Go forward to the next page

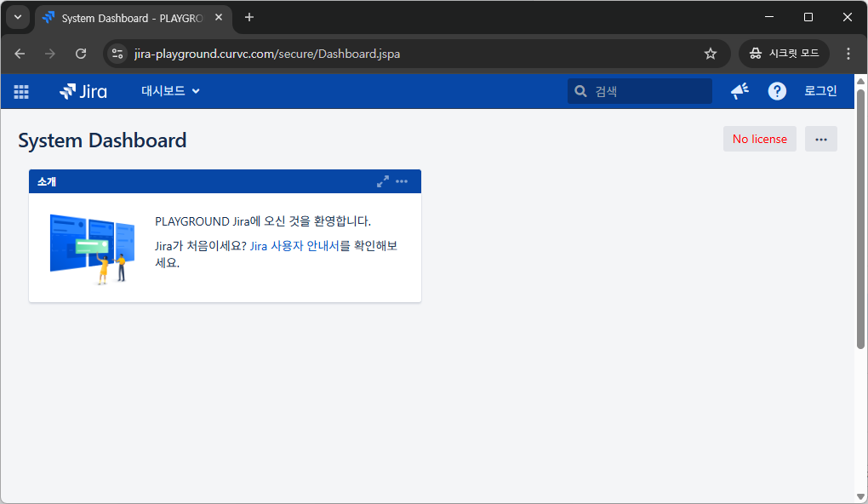pos(50,54)
